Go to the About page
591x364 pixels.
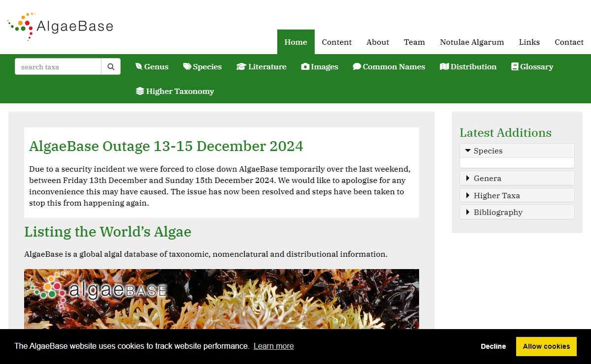click(x=378, y=42)
